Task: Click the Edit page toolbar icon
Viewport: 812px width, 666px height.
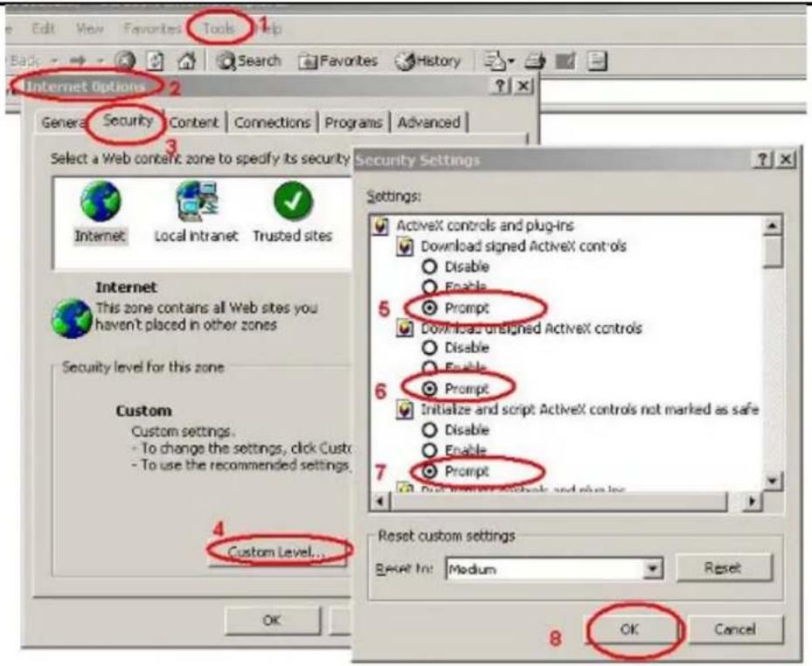Action: click(x=566, y=61)
